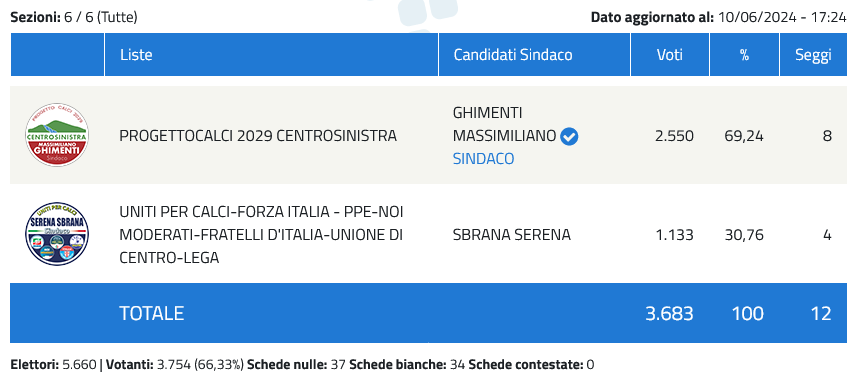Click the Progetto Calci 2029 Centrosinistra logo
This screenshot has height=382, width=866.
(x=57, y=135)
